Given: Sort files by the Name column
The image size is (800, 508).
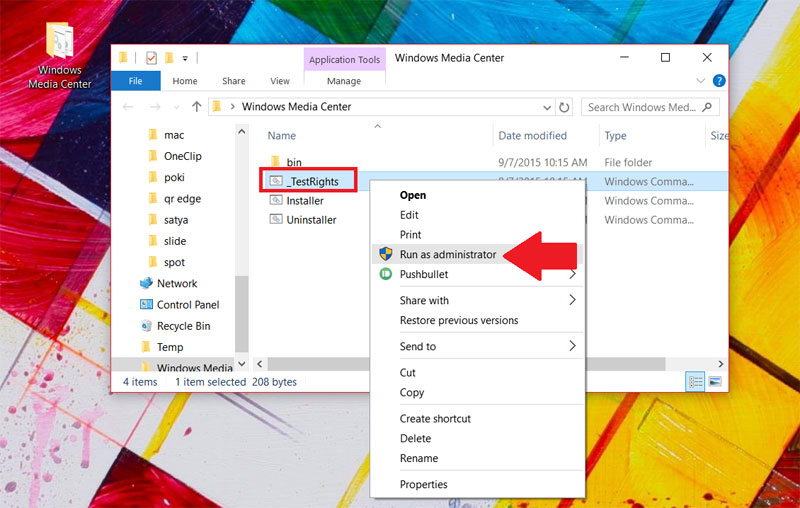Looking at the screenshot, I should click(282, 135).
